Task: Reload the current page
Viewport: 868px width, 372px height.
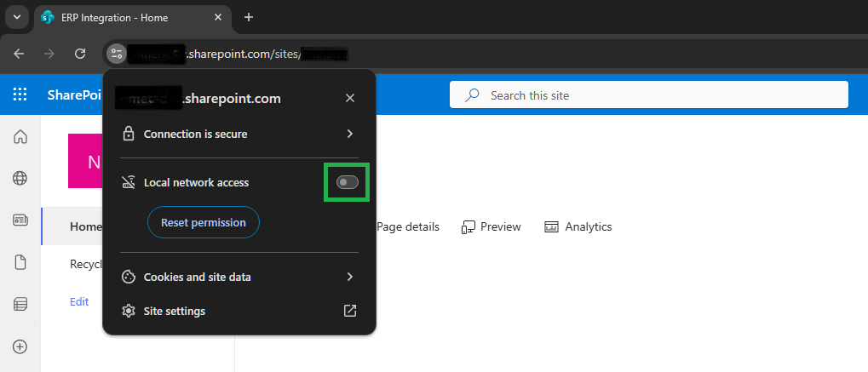Action: tap(80, 54)
